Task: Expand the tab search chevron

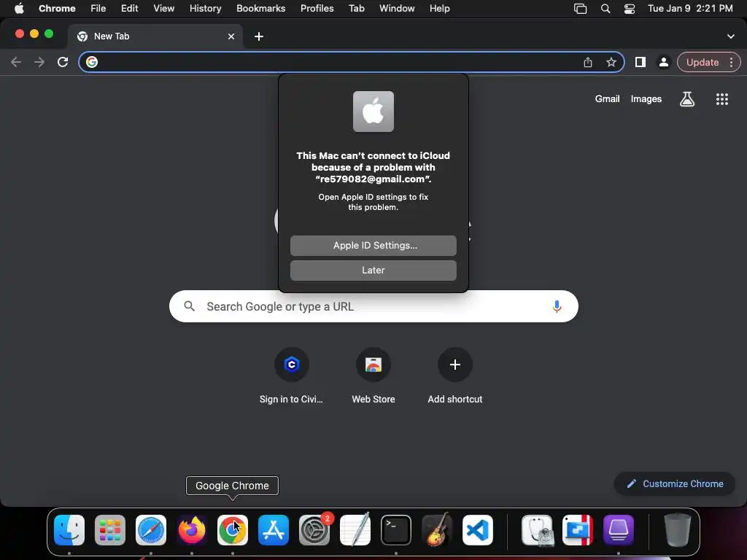Action: [x=731, y=36]
